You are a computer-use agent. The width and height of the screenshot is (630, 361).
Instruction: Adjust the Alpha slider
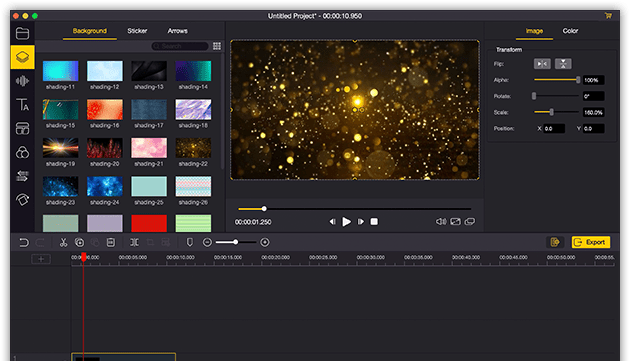(x=557, y=80)
